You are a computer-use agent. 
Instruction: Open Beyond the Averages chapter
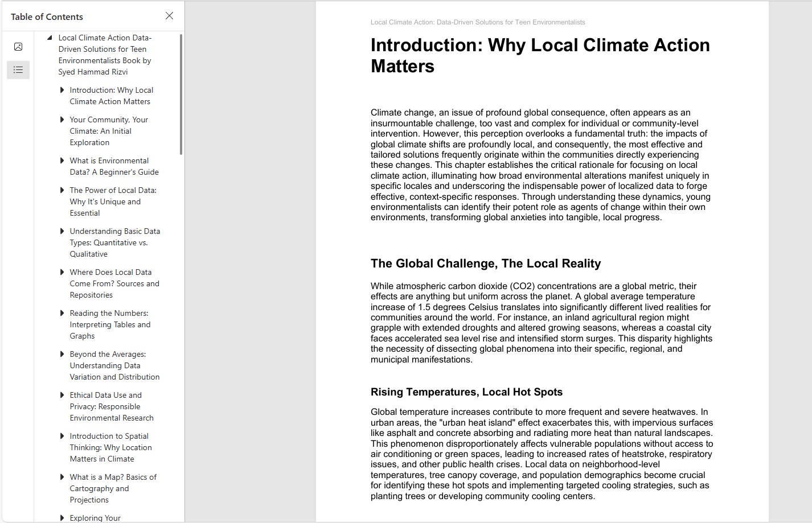click(114, 365)
